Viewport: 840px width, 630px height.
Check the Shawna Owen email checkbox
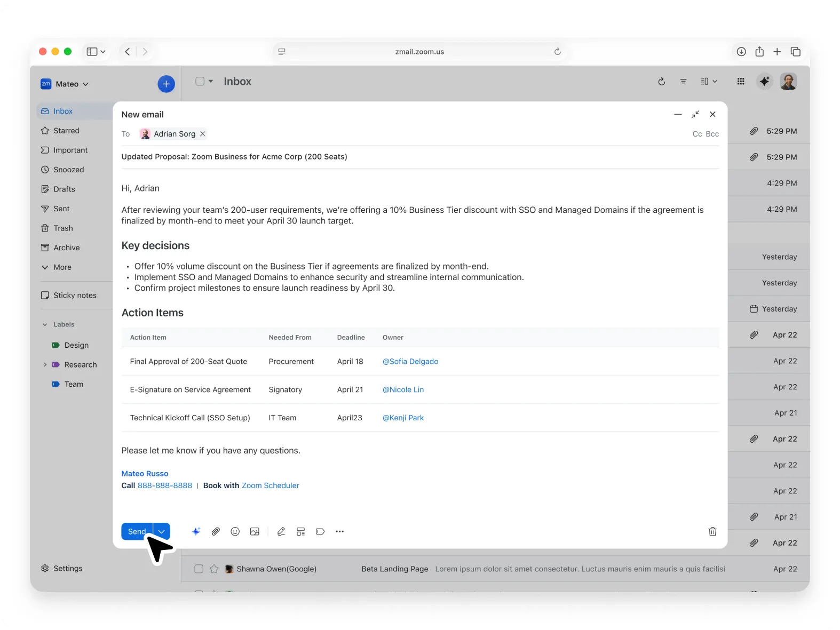[199, 569]
